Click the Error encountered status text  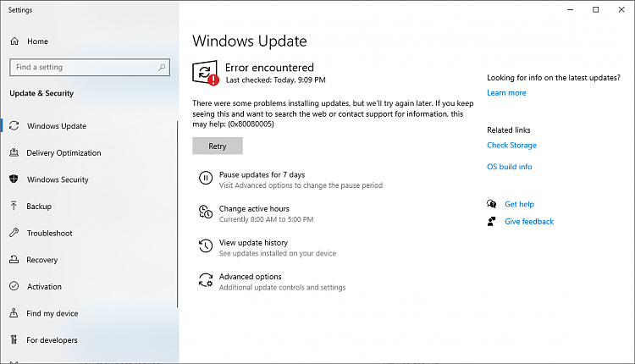pyautogui.click(x=269, y=67)
